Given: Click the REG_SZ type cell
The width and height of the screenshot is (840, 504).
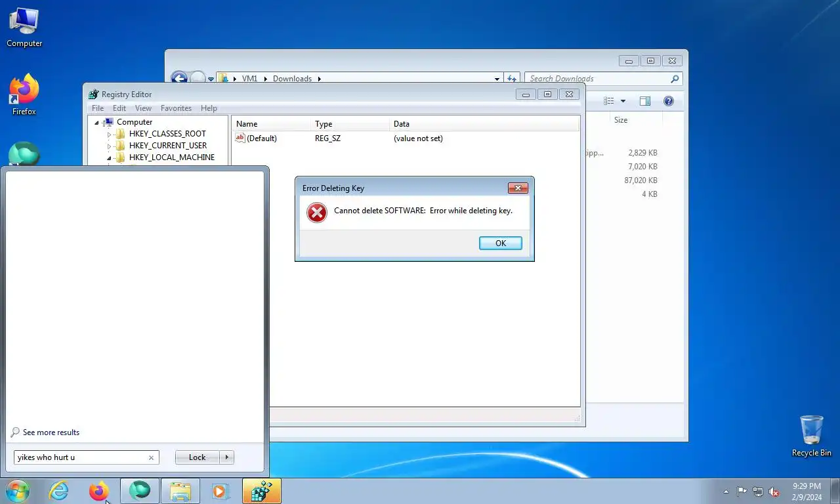Looking at the screenshot, I should (x=327, y=138).
